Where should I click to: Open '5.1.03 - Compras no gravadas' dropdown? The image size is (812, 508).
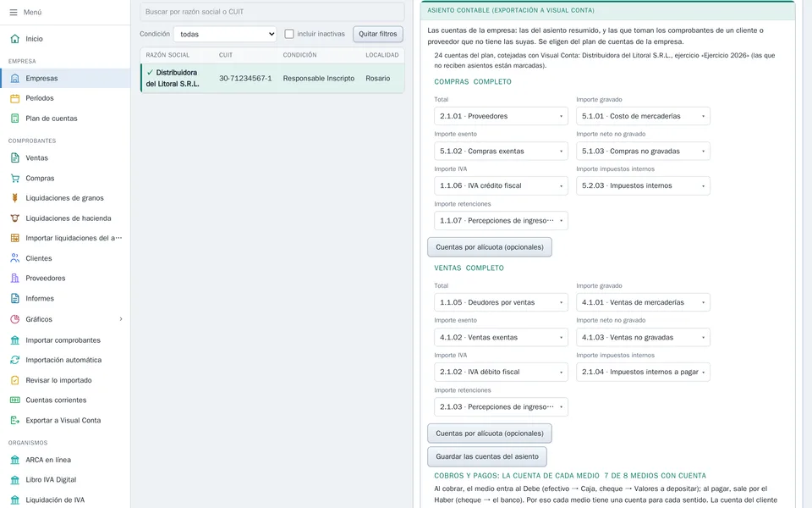643,151
